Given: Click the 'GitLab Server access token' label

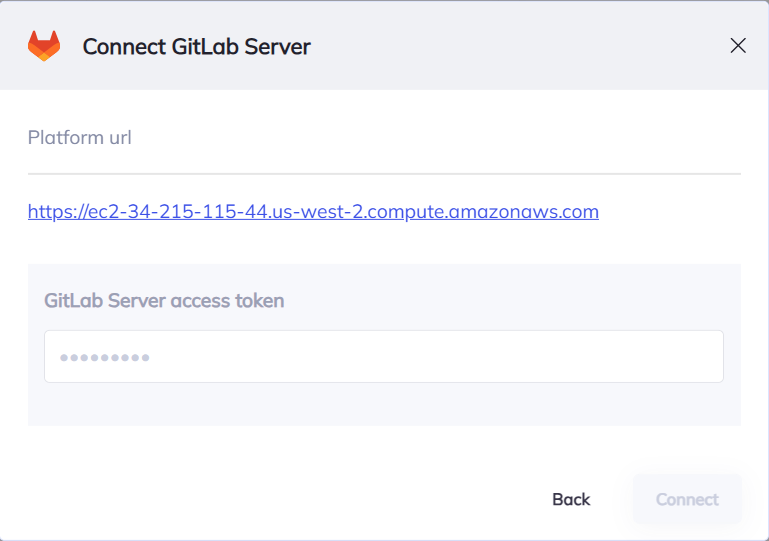Looking at the screenshot, I should [x=164, y=300].
